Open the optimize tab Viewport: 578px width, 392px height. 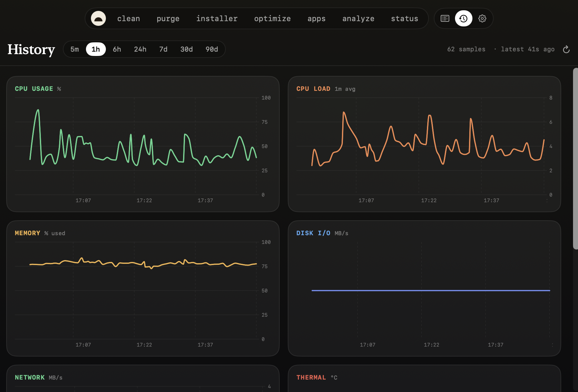[272, 19]
